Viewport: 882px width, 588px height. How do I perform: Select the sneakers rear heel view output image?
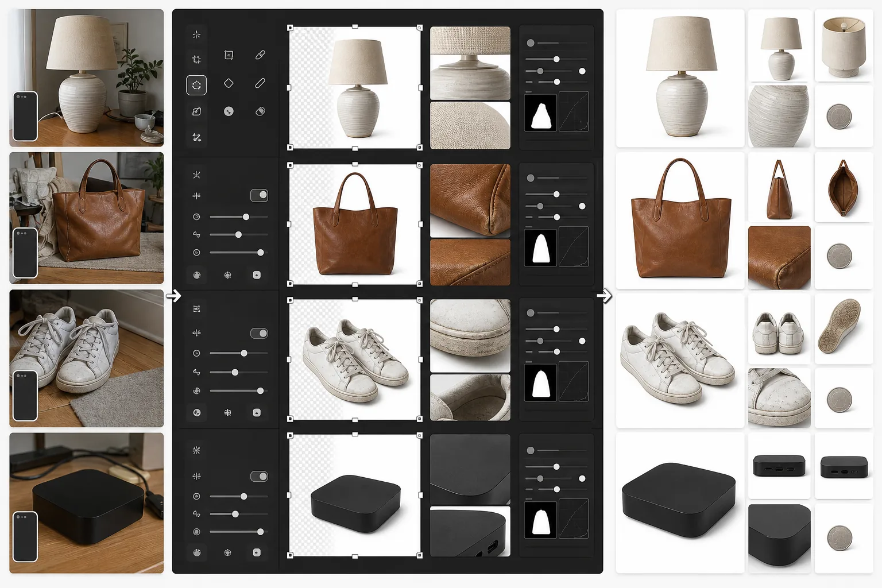pyautogui.click(x=779, y=328)
